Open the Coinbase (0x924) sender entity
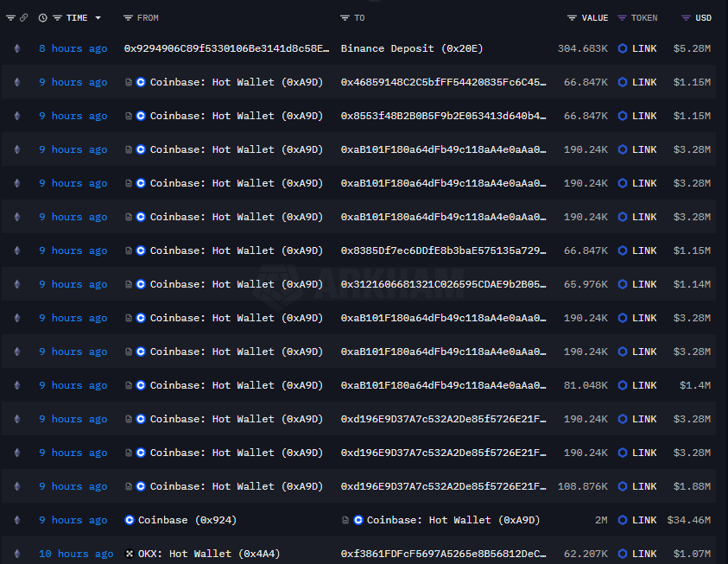The height and width of the screenshot is (564, 728). (187, 520)
